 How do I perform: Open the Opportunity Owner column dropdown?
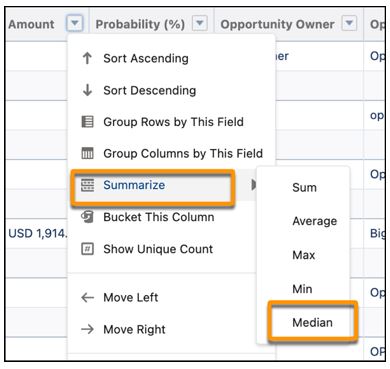349,23
